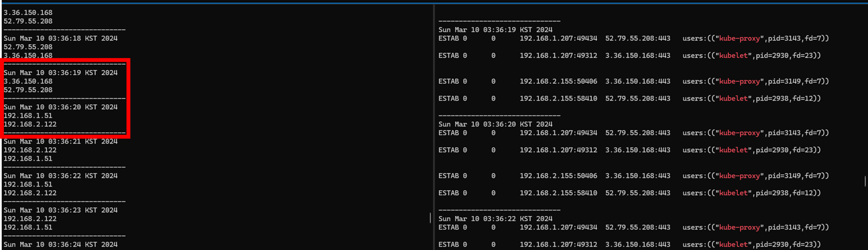Viewport: 868px width, 250px height.
Task: Click 192.168.2.155:50406 in the right 03:36:19 block
Action: (559, 81)
